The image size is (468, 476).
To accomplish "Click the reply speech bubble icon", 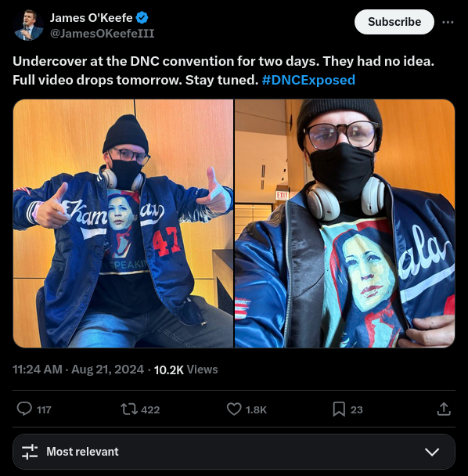I will tap(24, 409).
